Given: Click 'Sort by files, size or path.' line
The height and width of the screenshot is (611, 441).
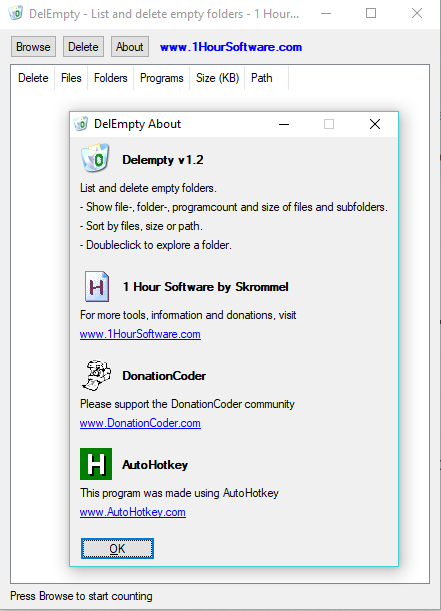Looking at the screenshot, I should pyautogui.click(x=141, y=226).
